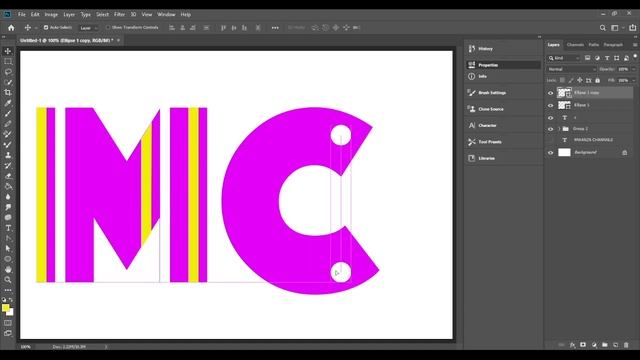The width and height of the screenshot is (640, 360).
Task: Open the Layers panel flyout menu
Action: click(635, 45)
